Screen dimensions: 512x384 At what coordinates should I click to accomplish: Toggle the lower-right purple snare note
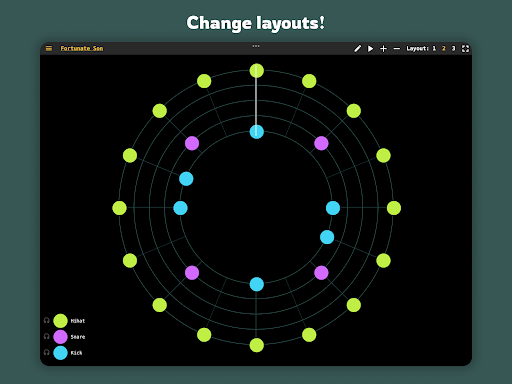pos(321,273)
